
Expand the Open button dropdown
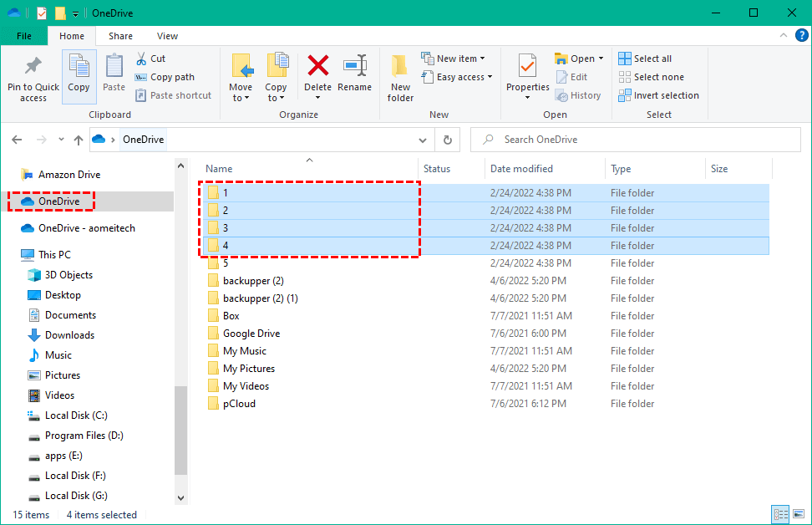click(x=601, y=59)
